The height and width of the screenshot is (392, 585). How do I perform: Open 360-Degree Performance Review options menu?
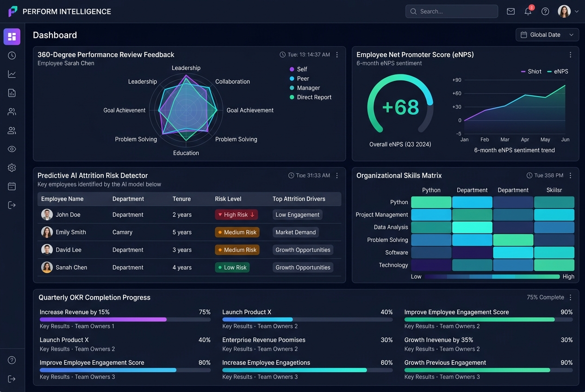point(337,55)
